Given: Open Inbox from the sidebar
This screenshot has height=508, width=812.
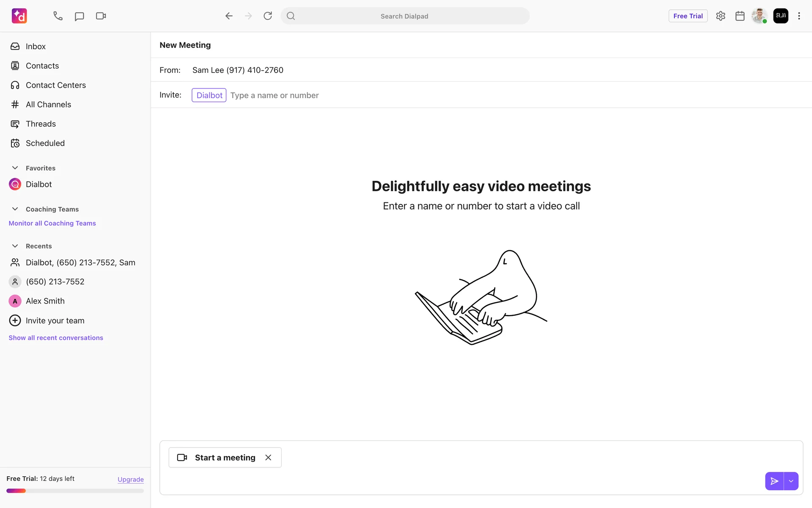Looking at the screenshot, I should pyautogui.click(x=36, y=46).
